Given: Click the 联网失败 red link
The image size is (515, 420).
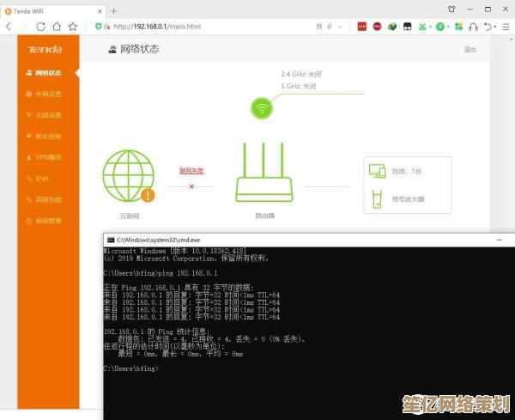Looking at the screenshot, I should pos(191,171).
